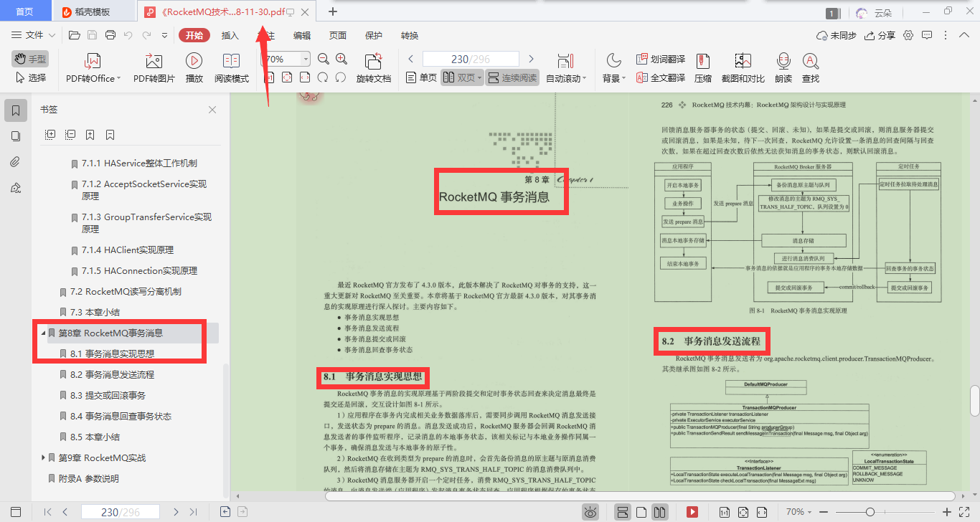This screenshot has width=980, height=522.
Task: Click the 截图和对比 screenshot icon
Action: tap(743, 61)
